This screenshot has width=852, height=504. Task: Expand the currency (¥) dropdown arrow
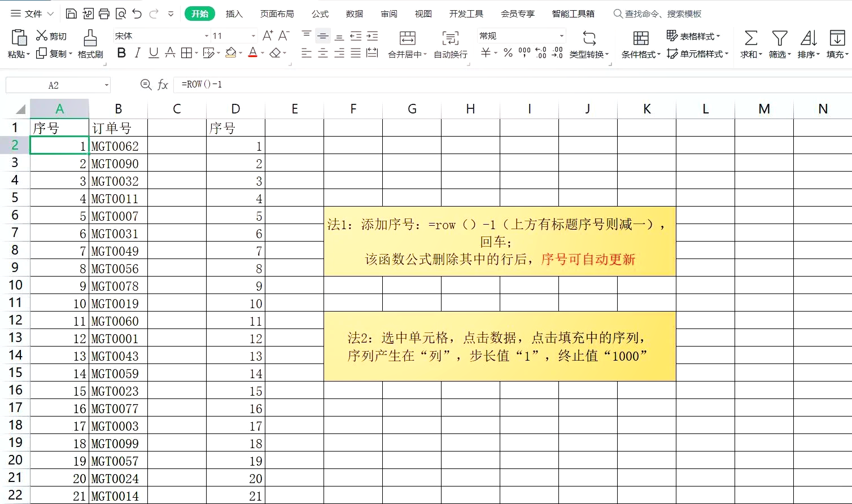(x=495, y=53)
